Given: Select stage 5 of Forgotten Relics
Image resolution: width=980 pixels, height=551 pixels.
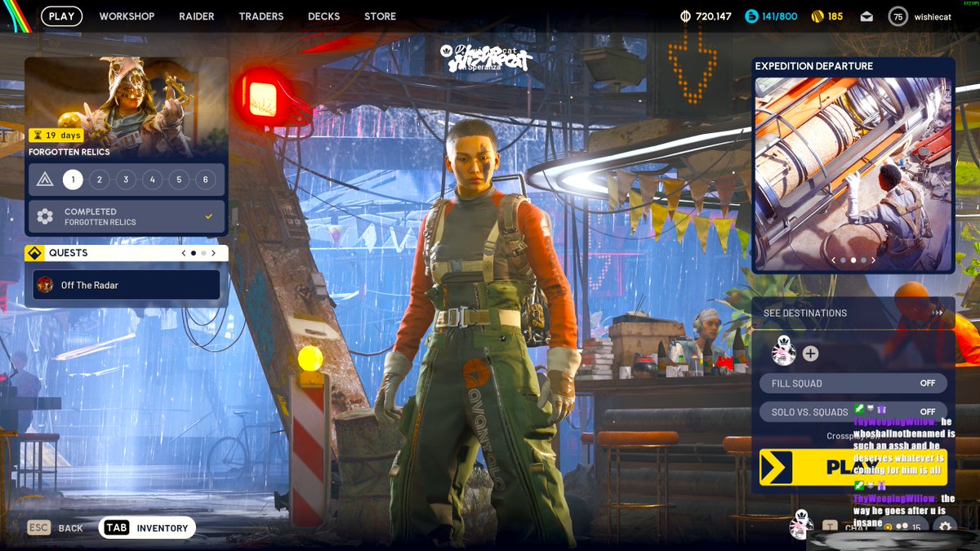Looking at the screenshot, I should pyautogui.click(x=179, y=180).
